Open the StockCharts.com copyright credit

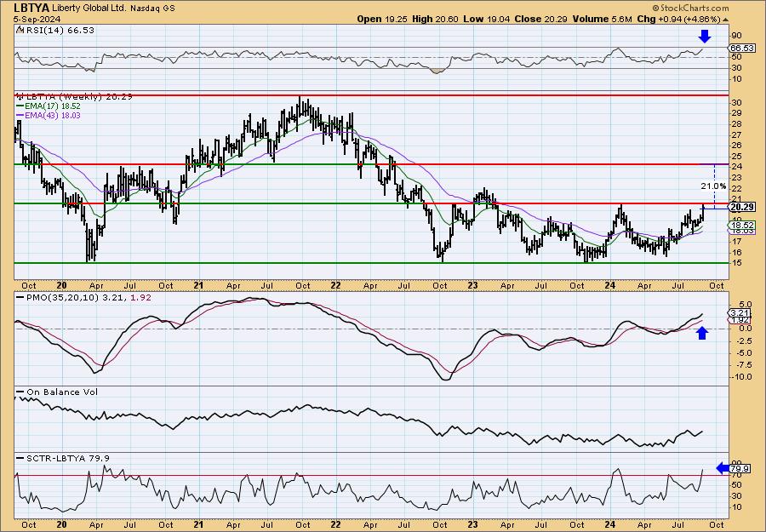690,8
